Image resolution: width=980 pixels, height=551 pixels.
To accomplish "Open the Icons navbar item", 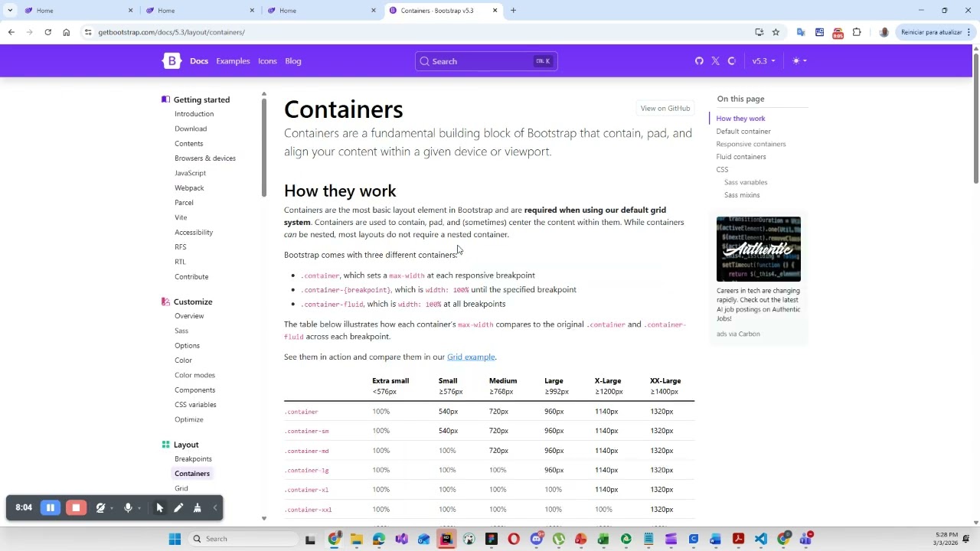I will (267, 61).
